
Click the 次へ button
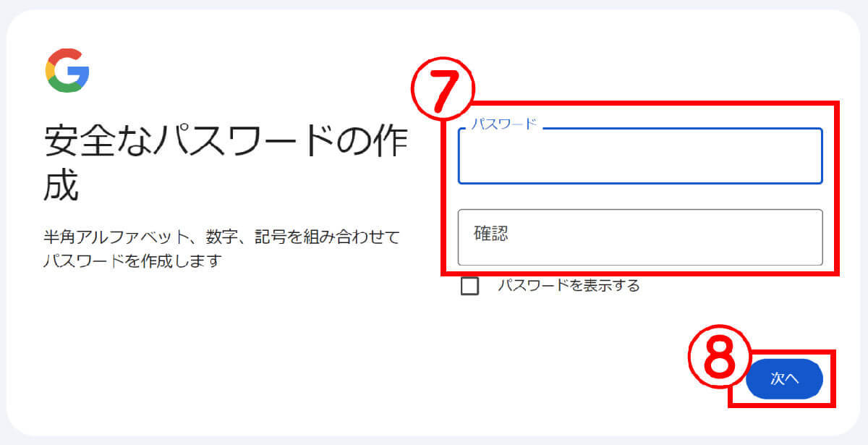click(x=784, y=379)
